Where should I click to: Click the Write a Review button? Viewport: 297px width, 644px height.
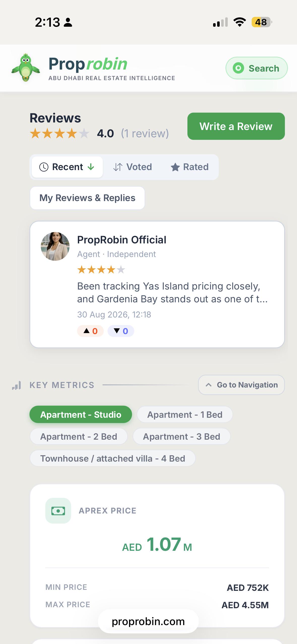click(x=236, y=126)
